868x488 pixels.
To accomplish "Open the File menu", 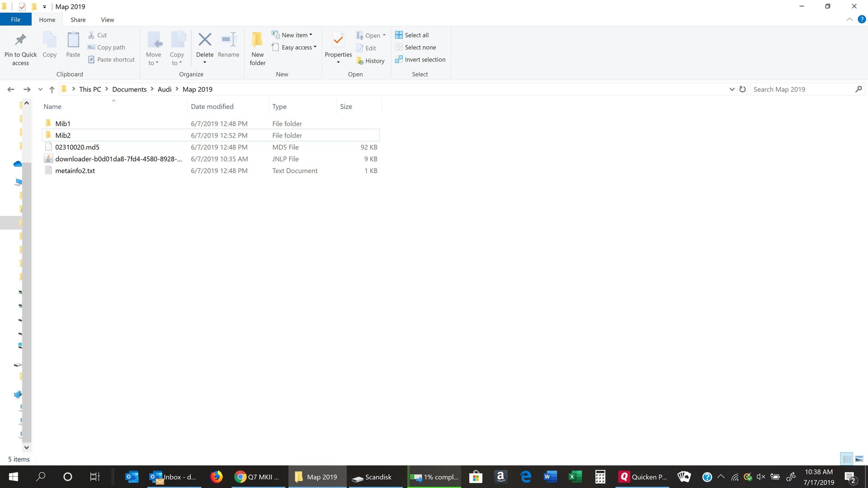I will (16, 20).
